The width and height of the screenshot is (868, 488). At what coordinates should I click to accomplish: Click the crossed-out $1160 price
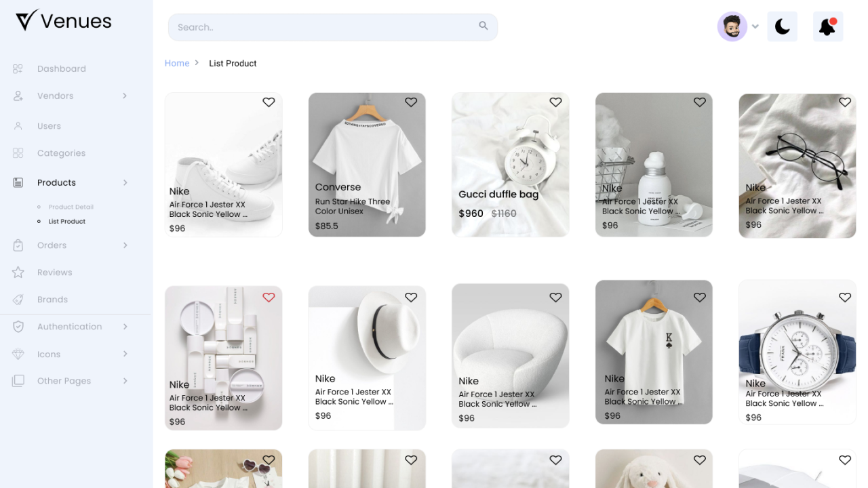(504, 213)
